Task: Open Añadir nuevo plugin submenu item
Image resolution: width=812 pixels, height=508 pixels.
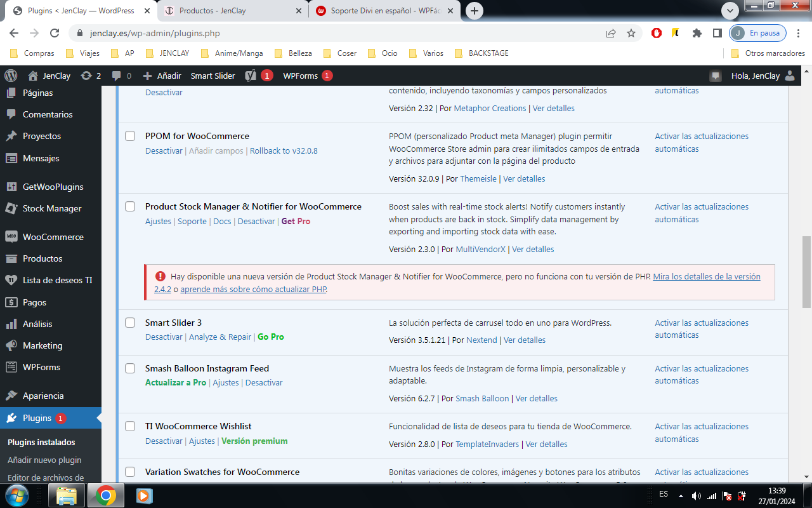Action: 44,460
